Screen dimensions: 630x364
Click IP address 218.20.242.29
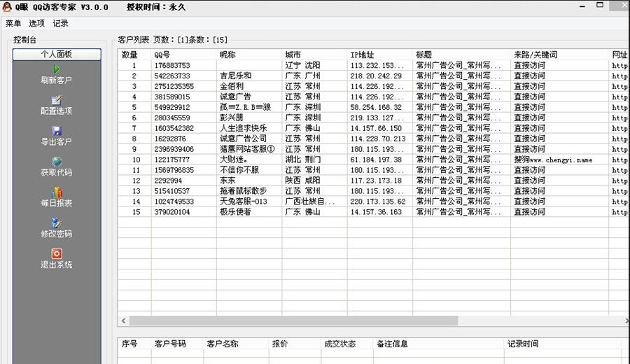click(376, 76)
